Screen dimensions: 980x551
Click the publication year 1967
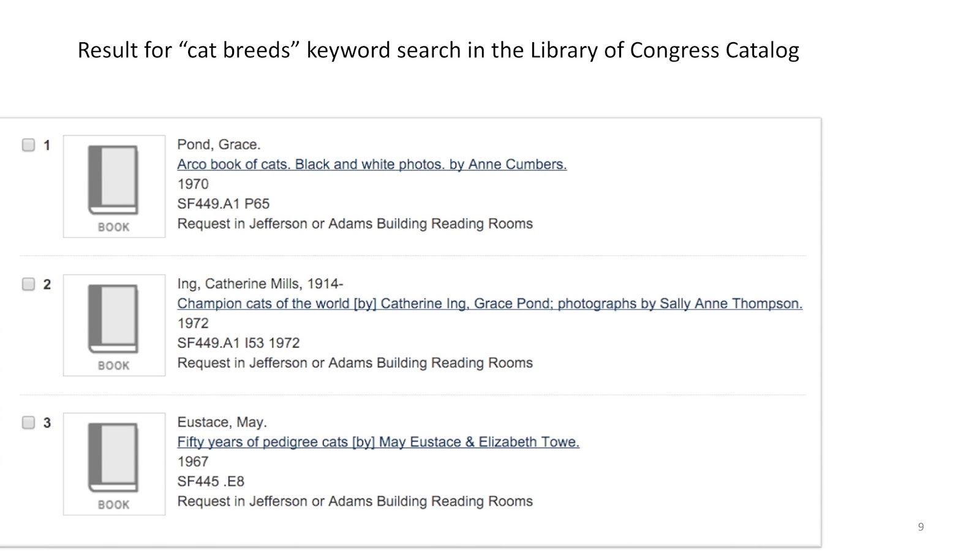tap(193, 462)
